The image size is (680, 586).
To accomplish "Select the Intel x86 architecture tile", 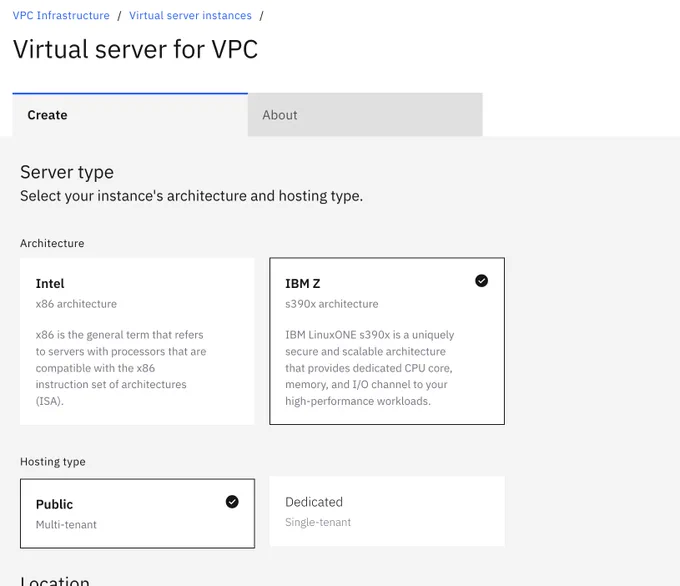I will pyautogui.click(x=137, y=341).
